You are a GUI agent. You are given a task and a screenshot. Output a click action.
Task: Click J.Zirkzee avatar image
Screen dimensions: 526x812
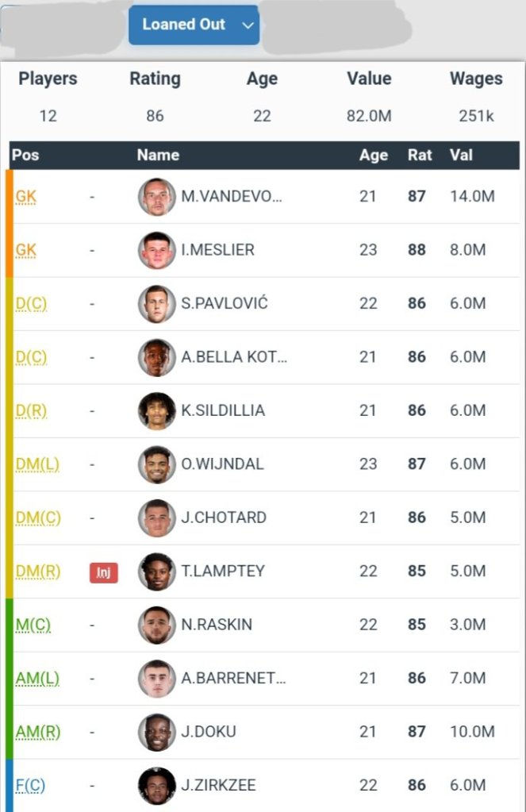[x=156, y=786]
